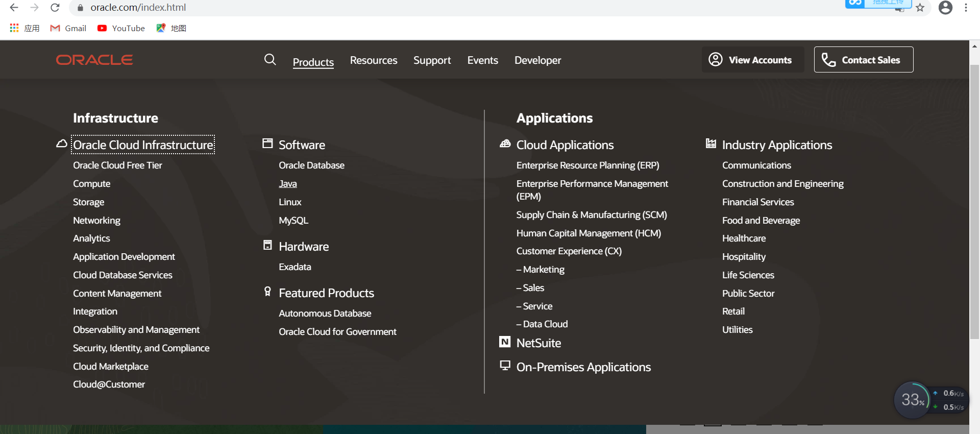Open the Maps bookmark

coord(171,28)
